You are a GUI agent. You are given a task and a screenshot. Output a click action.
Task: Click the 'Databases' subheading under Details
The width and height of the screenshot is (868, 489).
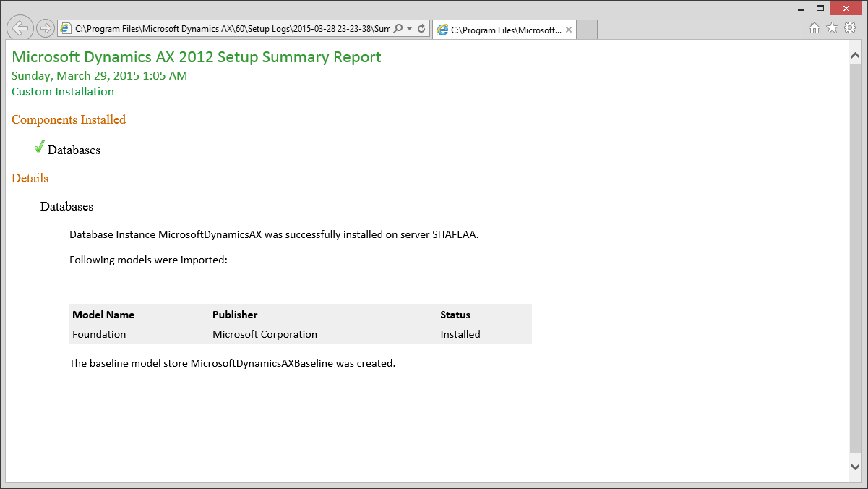[x=66, y=207]
